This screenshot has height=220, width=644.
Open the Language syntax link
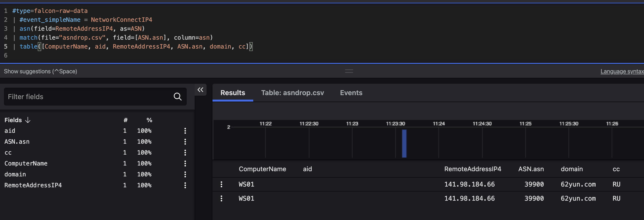622,71
